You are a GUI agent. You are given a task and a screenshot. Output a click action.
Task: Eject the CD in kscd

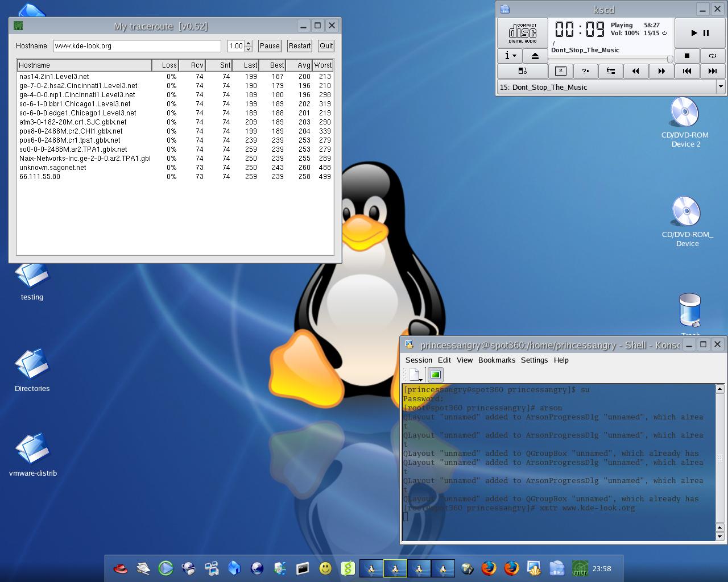[535, 56]
